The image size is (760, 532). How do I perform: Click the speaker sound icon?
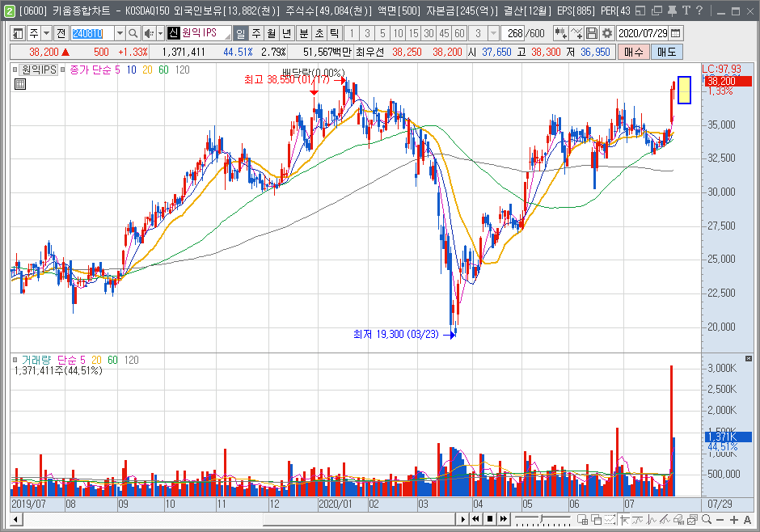[x=149, y=33]
